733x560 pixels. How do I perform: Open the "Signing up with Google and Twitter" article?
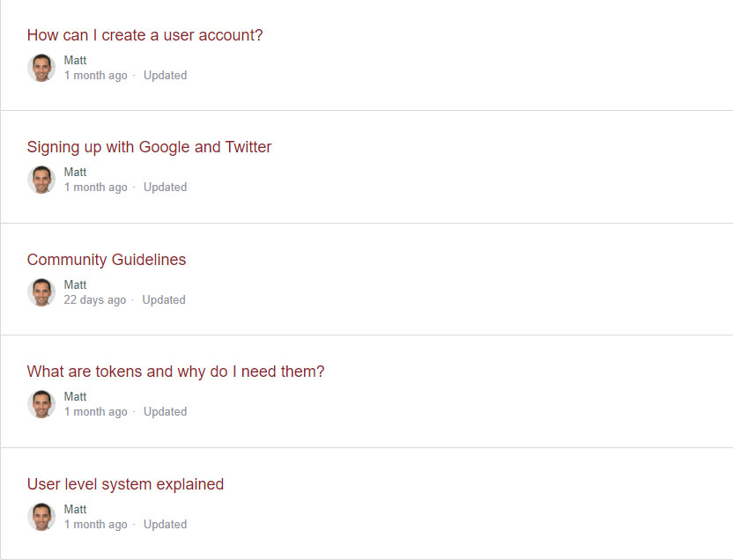click(x=148, y=147)
